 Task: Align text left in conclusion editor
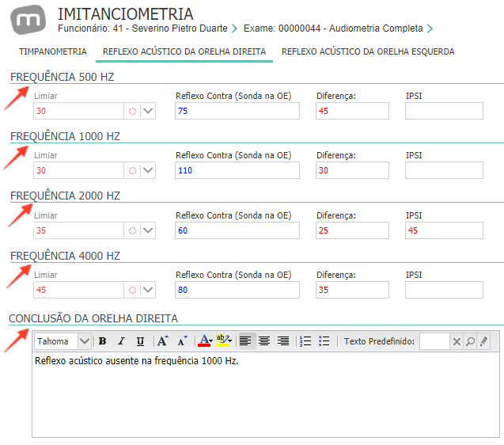(x=245, y=341)
